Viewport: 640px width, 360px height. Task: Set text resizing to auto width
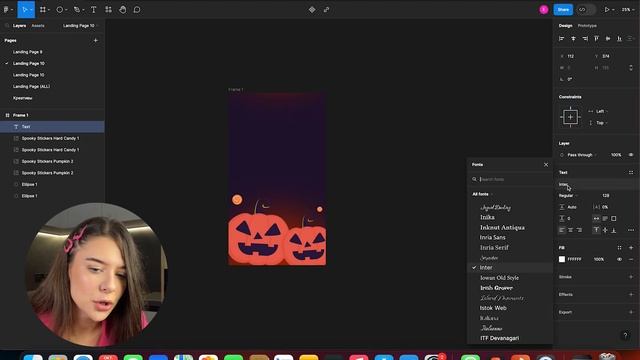[x=596, y=218]
